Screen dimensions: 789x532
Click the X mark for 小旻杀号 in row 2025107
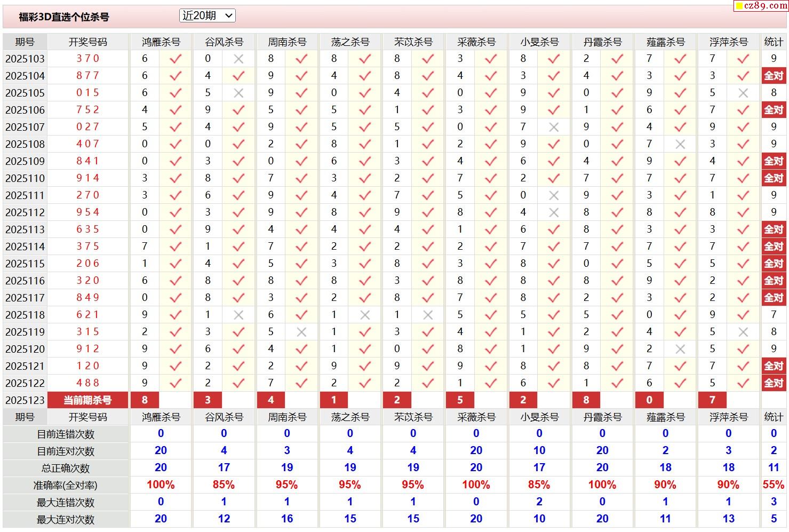click(x=554, y=128)
